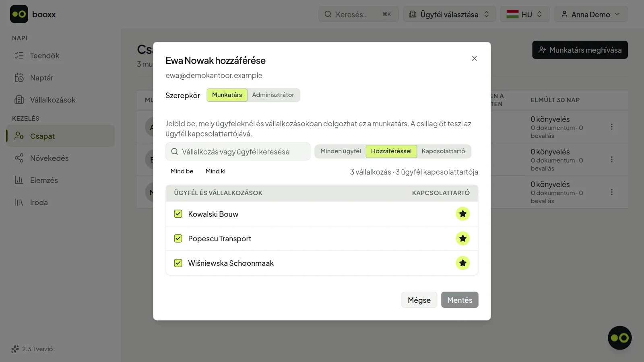
Task: Click the Mind ki link
Action: 215,171
